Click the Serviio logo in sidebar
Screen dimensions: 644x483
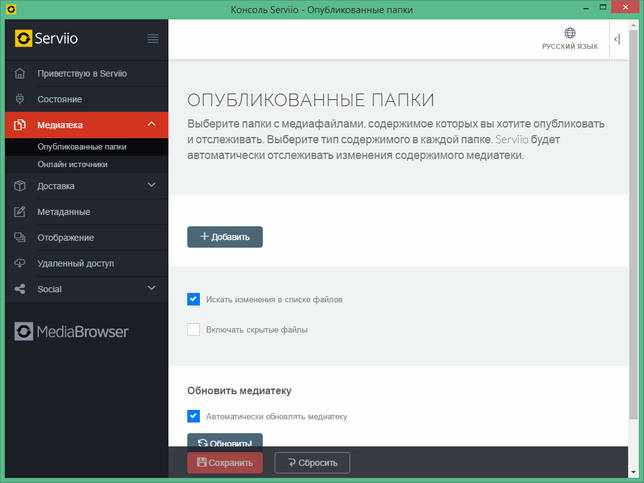point(46,39)
